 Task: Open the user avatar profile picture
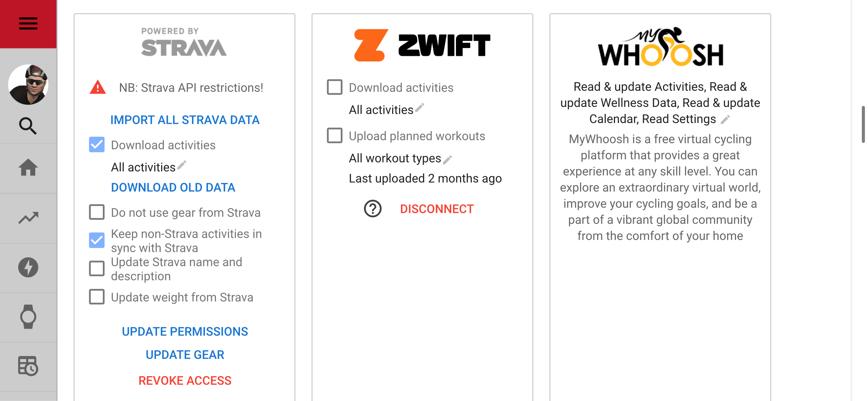[28, 84]
